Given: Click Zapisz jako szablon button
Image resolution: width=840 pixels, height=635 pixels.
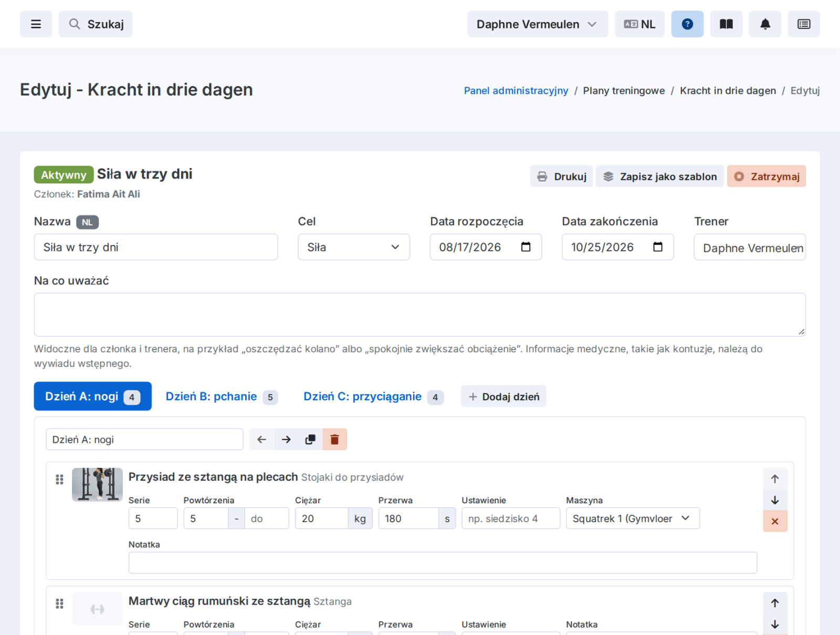Looking at the screenshot, I should click(660, 176).
